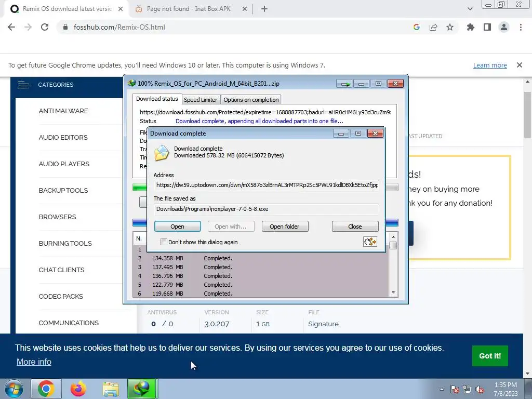This screenshot has height=399, width=532.
Task: Click the muted volume tray icon
Action: tap(480, 389)
